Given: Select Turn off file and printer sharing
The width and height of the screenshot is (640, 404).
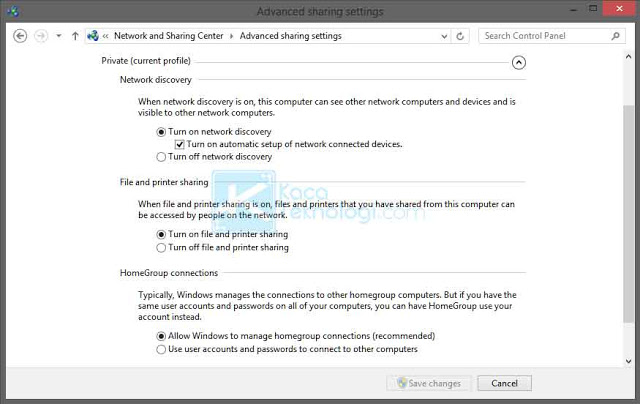Looking at the screenshot, I should tap(162, 247).
